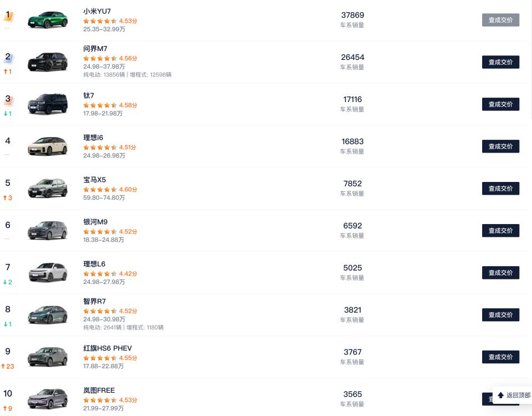Click the rank 2 silver badge icon
532x416 pixels.
(8, 57)
